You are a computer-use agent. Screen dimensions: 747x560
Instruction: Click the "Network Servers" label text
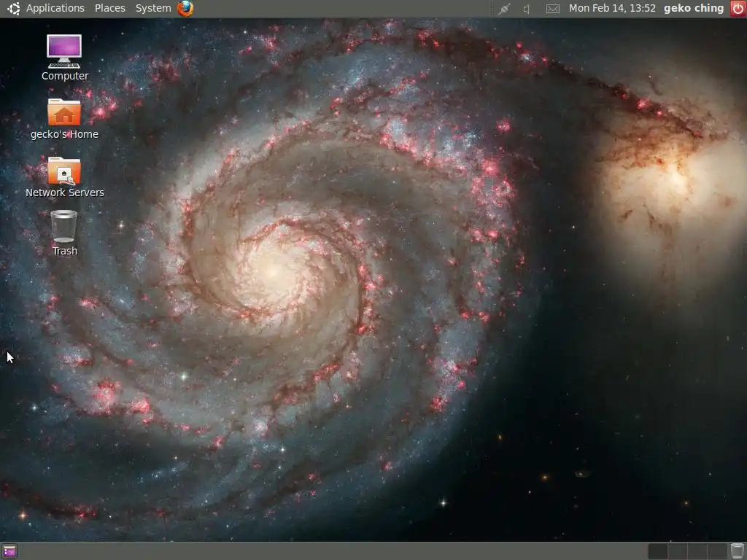pyautogui.click(x=65, y=192)
